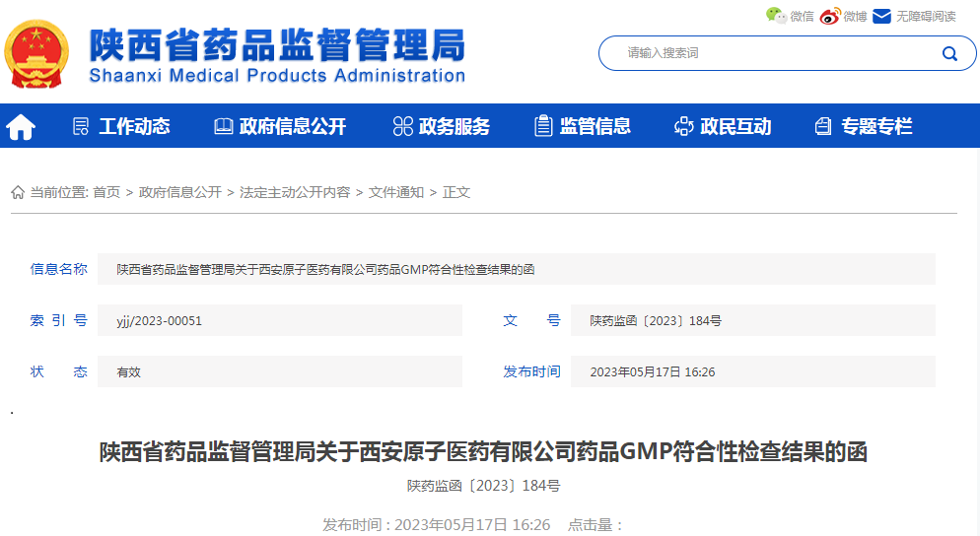The image size is (980, 536).
Task: Click the 陕西省药品监督管理局 site title
Action: [x=277, y=45]
